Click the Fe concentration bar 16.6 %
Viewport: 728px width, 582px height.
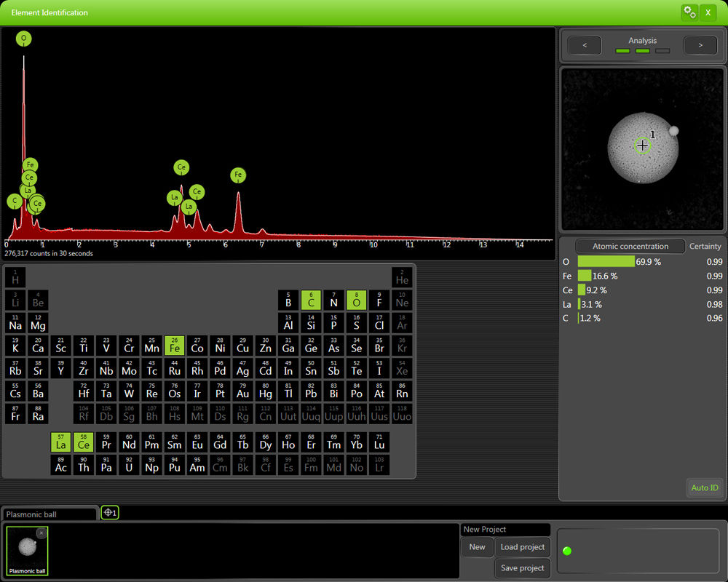(585, 276)
